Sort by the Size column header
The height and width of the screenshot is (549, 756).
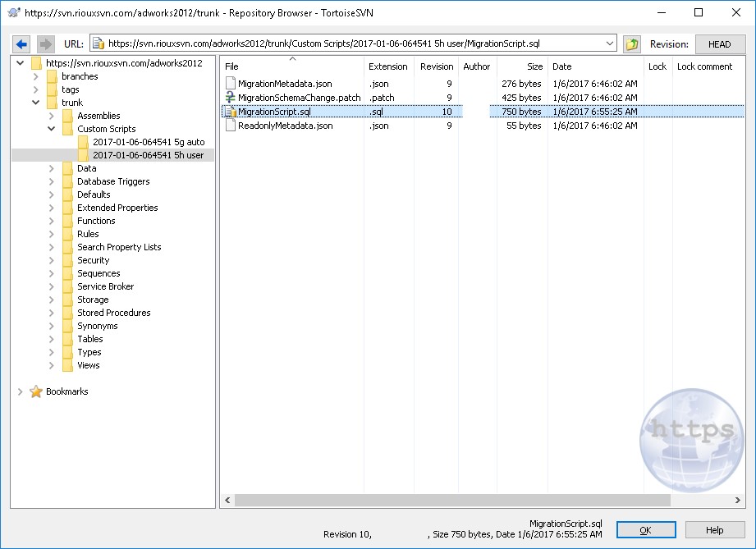[x=522, y=66]
